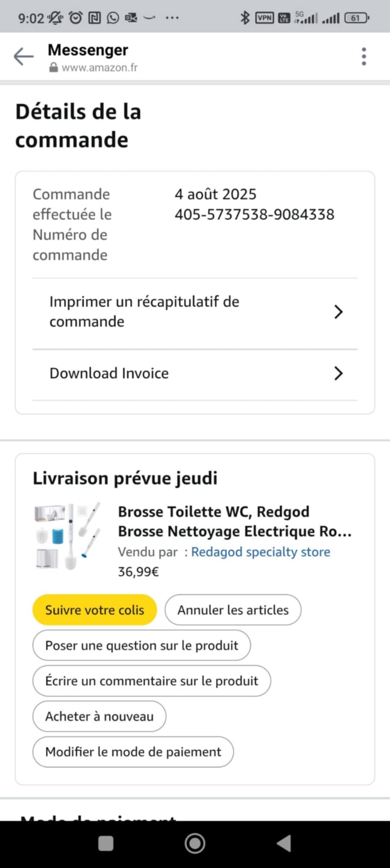Screen dimensions: 390x868
Task: Tap the chevron next to Download Invoice
Action: (338, 373)
